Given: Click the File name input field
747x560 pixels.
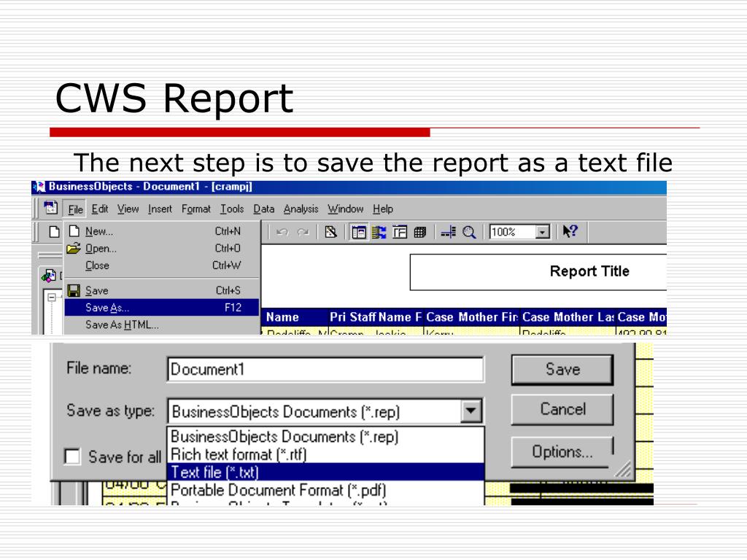Looking at the screenshot, I should (325, 370).
